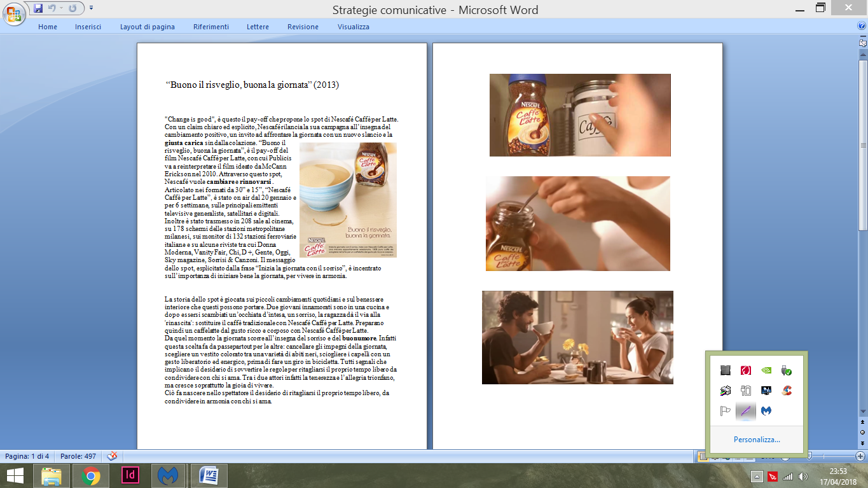Open the Windows Start button
The image size is (868, 488).
pos(15,475)
